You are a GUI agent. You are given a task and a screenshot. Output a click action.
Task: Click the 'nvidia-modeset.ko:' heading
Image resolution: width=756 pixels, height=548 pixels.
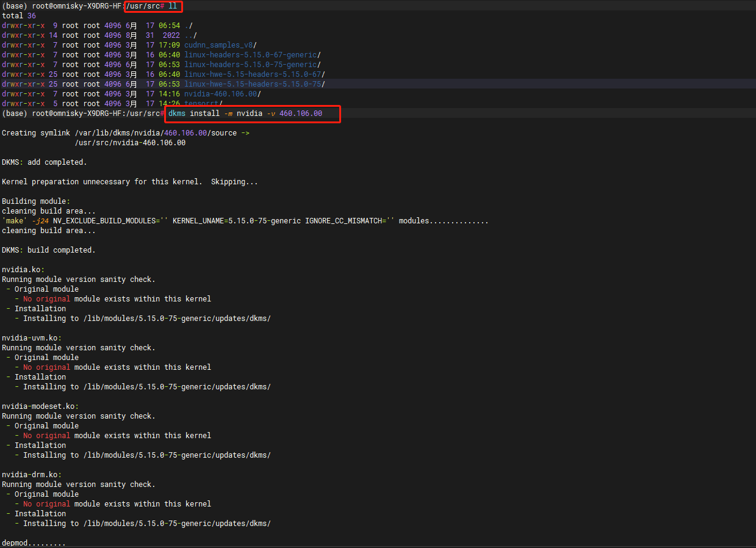pos(40,406)
